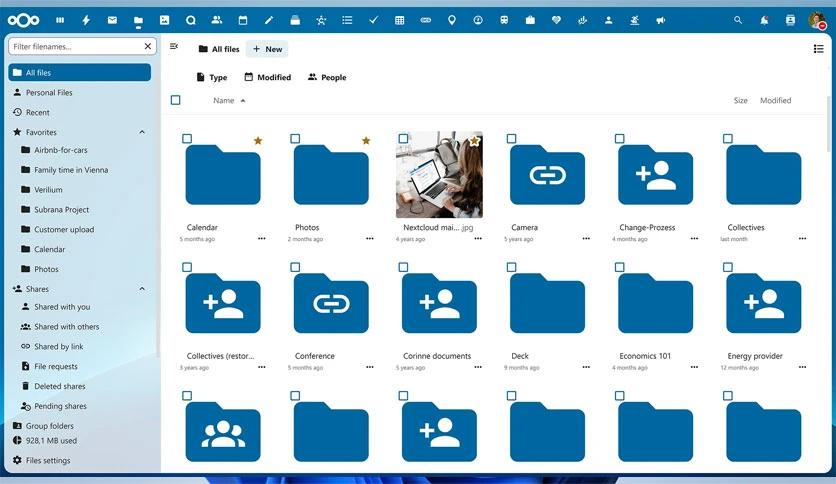836x484 pixels.
Task: Tick the select-all checkbox beside Name
Action: coord(176,100)
